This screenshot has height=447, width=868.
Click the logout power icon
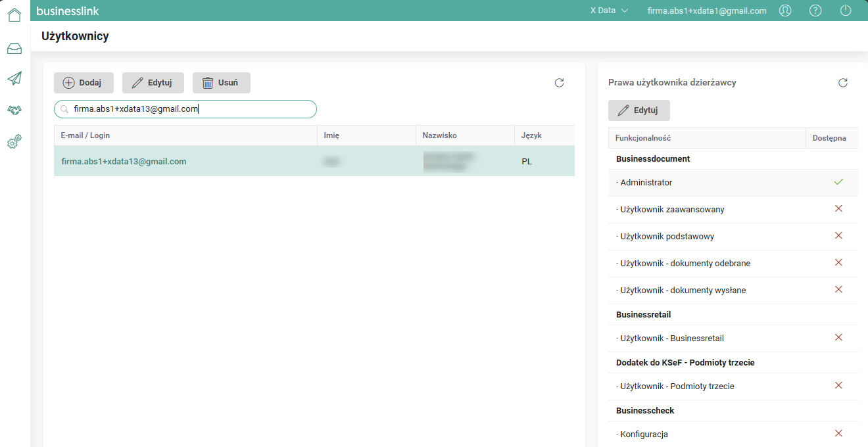point(846,11)
